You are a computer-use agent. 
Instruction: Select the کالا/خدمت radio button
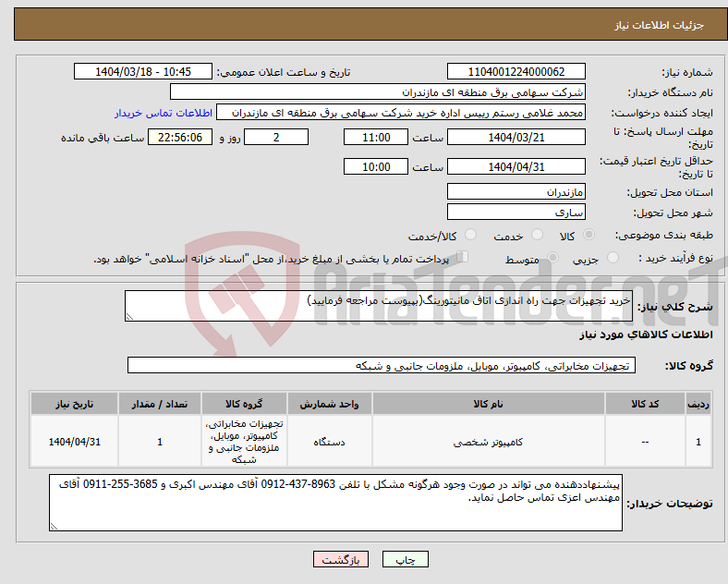pos(470,235)
